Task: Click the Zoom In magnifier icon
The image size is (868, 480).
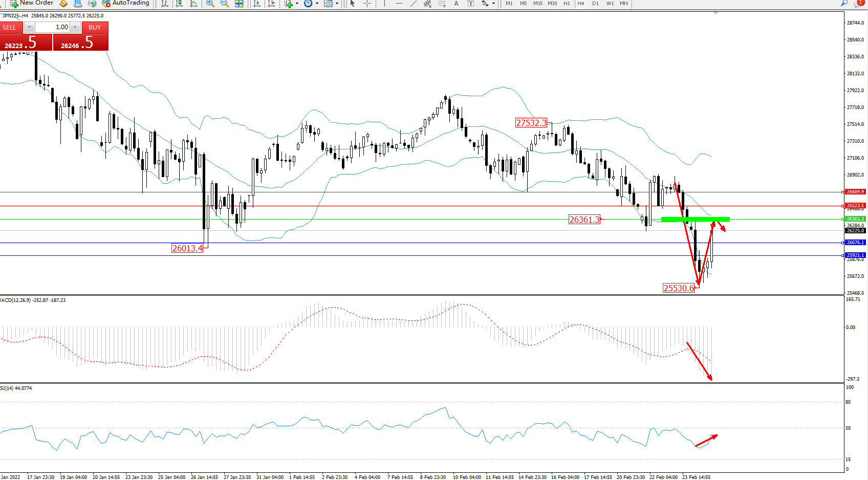Action: pyautogui.click(x=210, y=4)
